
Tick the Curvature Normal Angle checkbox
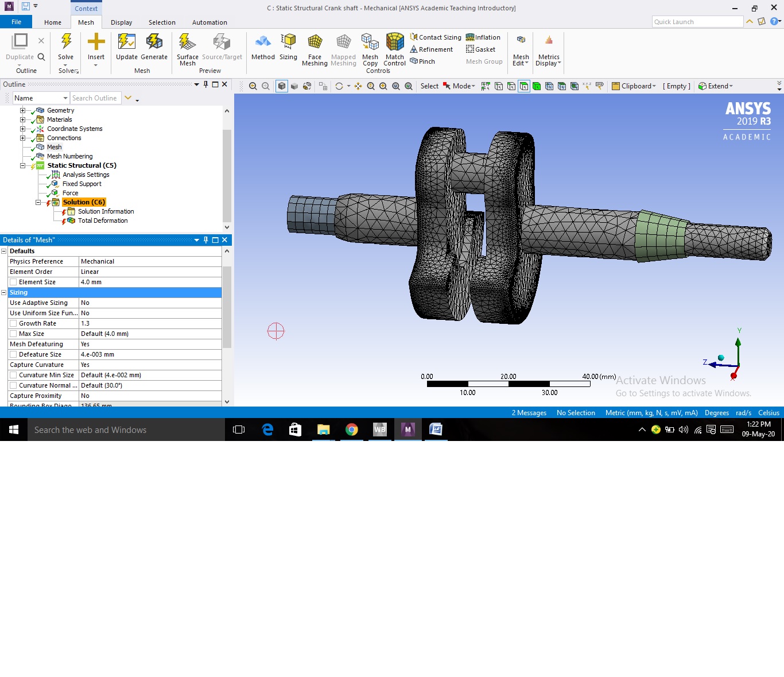pos(13,385)
